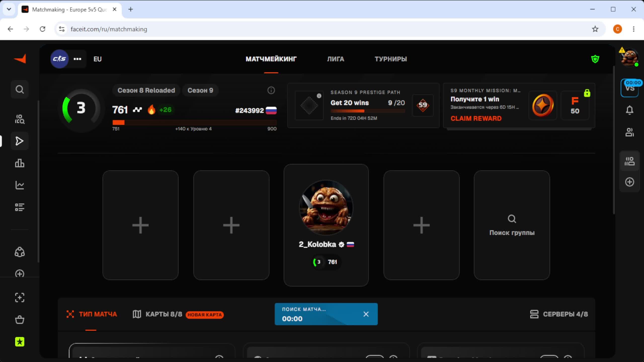Open the clubs community sidebar icon
The image size is (644, 362).
click(x=20, y=252)
